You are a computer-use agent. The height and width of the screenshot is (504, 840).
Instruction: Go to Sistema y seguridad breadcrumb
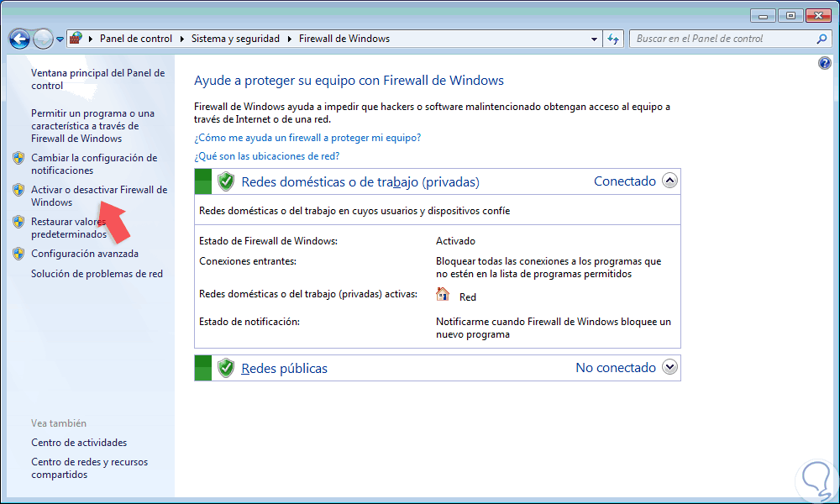coord(236,39)
